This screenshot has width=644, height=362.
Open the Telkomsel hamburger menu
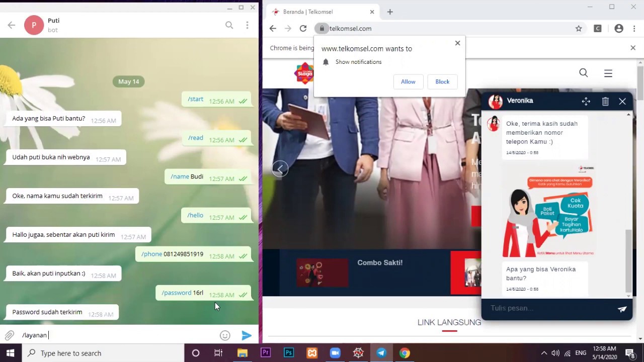tap(608, 73)
